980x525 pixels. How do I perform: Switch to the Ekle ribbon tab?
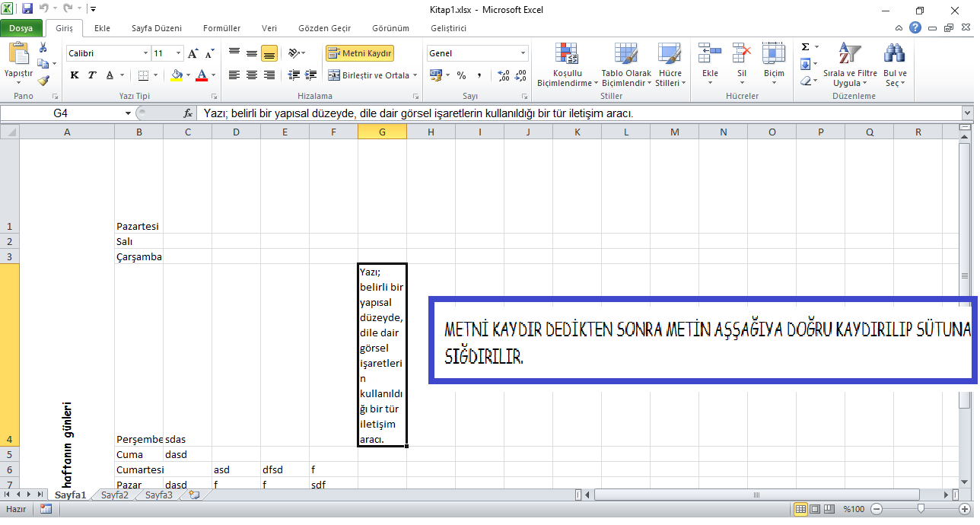pyautogui.click(x=102, y=28)
